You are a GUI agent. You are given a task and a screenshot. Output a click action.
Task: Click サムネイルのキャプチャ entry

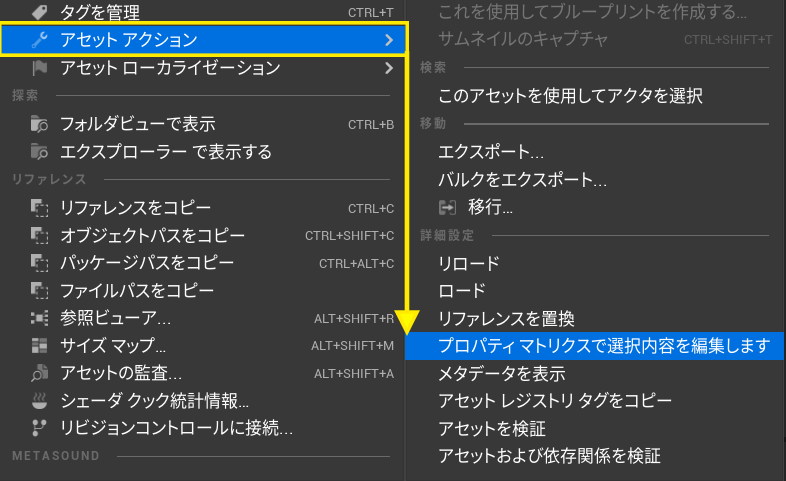(x=595, y=39)
